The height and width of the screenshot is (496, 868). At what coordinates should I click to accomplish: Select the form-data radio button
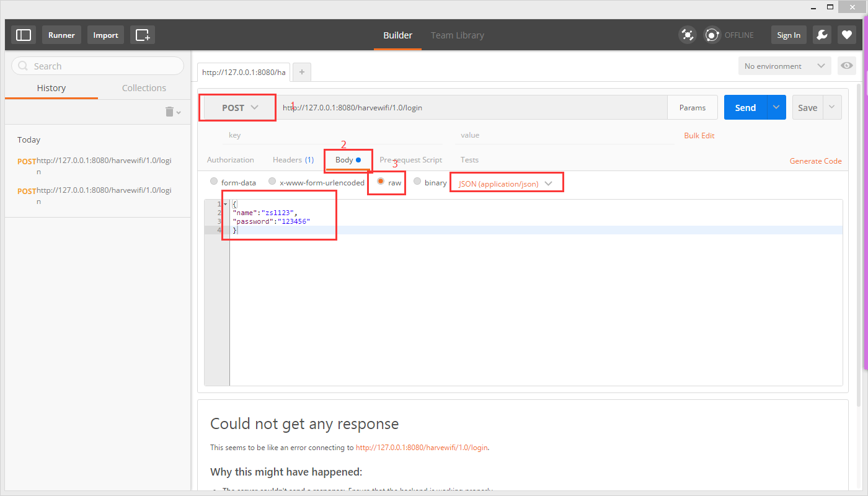(214, 182)
